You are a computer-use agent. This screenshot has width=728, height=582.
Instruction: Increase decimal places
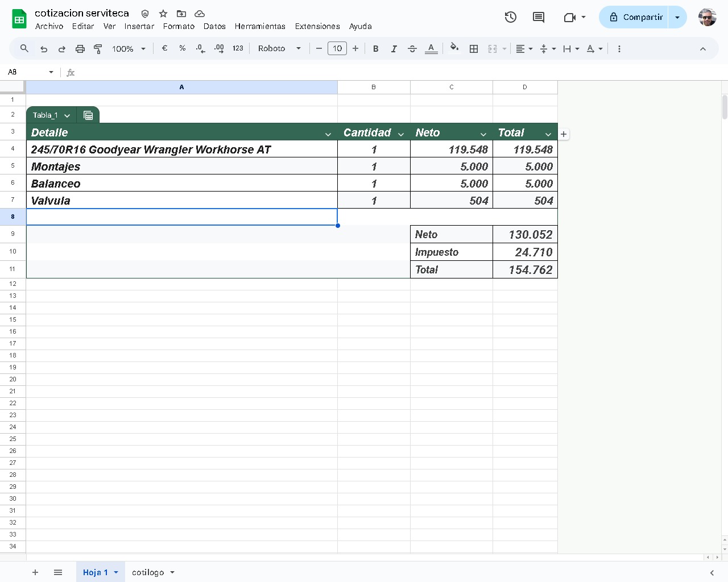(219, 49)
